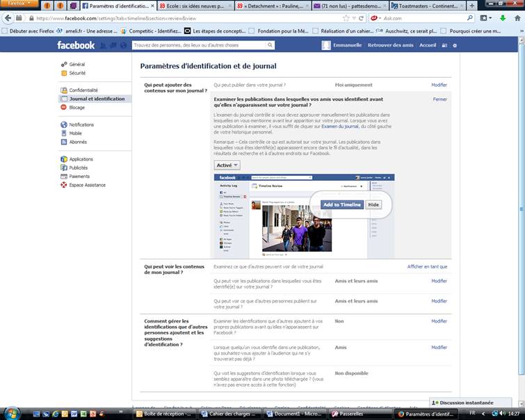Image resolution: width=525 pixels, height=420 pixels.
Task: Open the 'Débuter avec Firefox' bookmark
Action: (29, 31)
